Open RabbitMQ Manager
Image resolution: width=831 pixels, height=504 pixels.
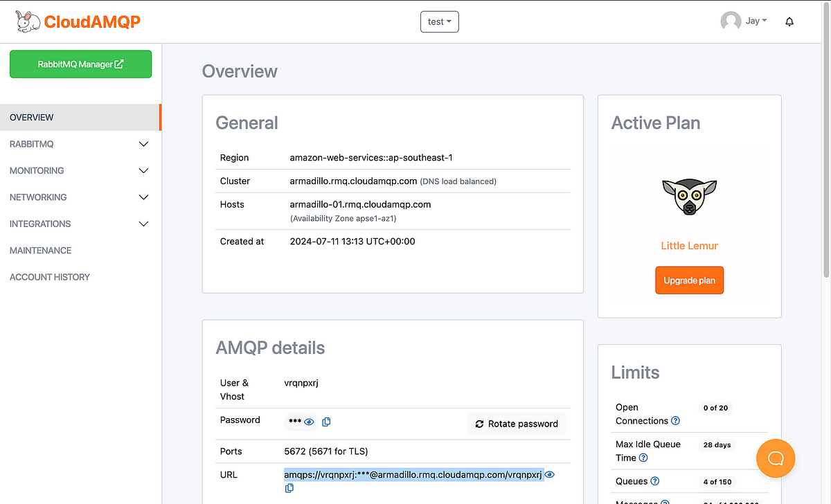click(x=80, y=64)
